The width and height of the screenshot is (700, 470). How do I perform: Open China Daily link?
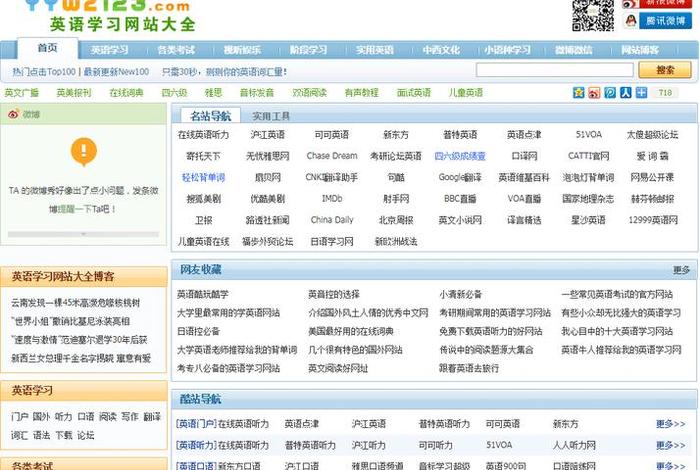[x=332, y=220]
